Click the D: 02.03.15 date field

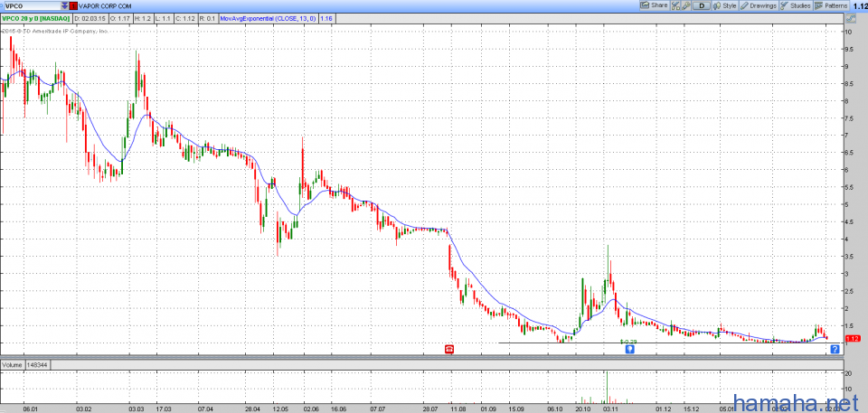pos(91,18)
